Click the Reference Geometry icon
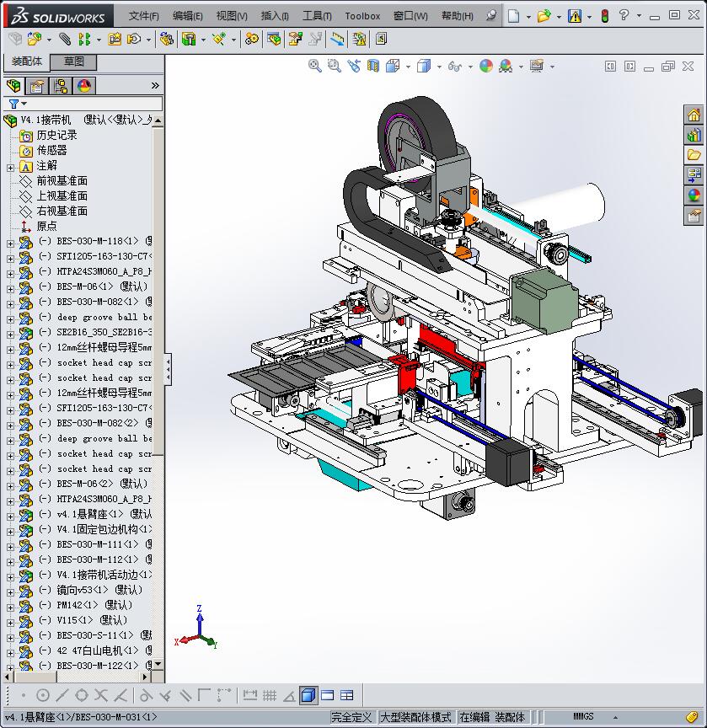707x728 pixels. tap(218, 39)
